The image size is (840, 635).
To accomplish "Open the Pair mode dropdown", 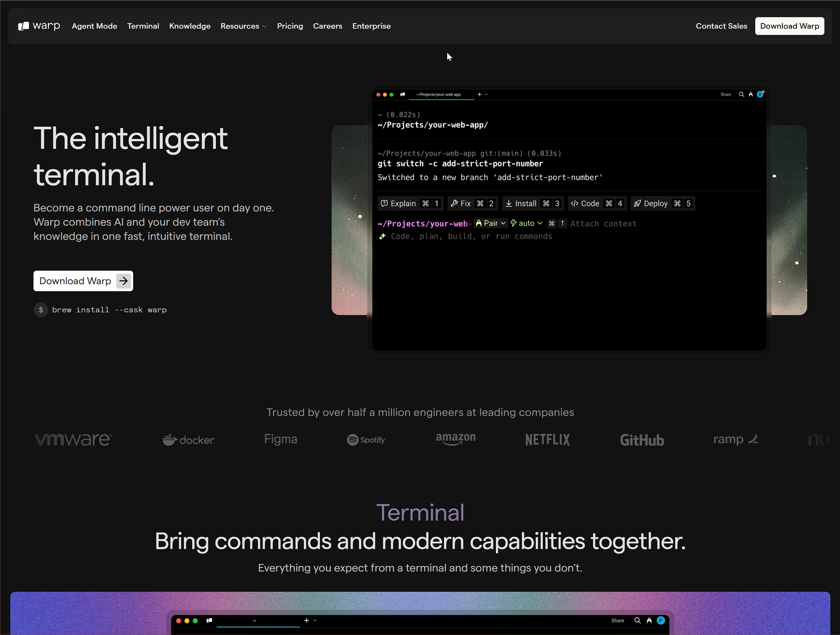I will [x=491, y=223].
